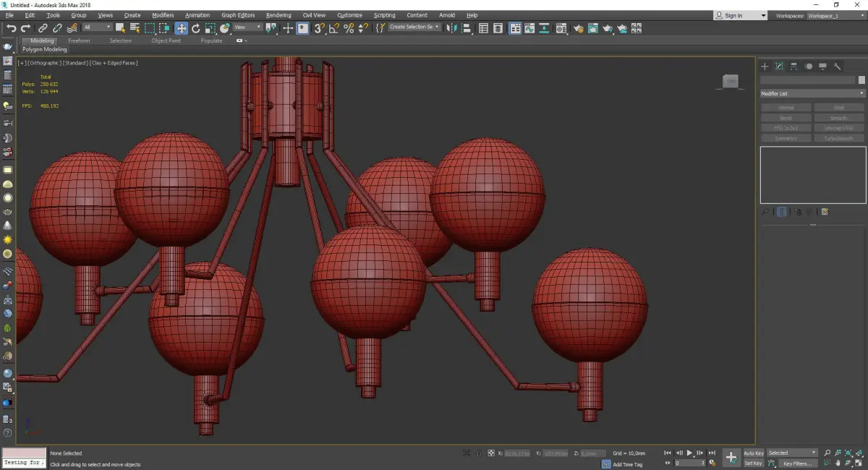This screenshot has height=470, width=868.
Task: Open the selection filter All dropdown
Action: 97,27
